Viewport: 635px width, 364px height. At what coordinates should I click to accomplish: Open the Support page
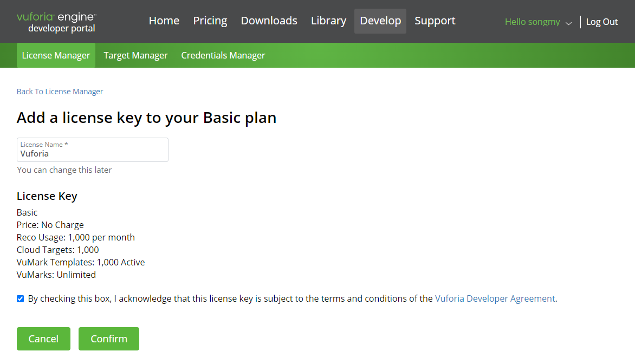coord(435,21)
